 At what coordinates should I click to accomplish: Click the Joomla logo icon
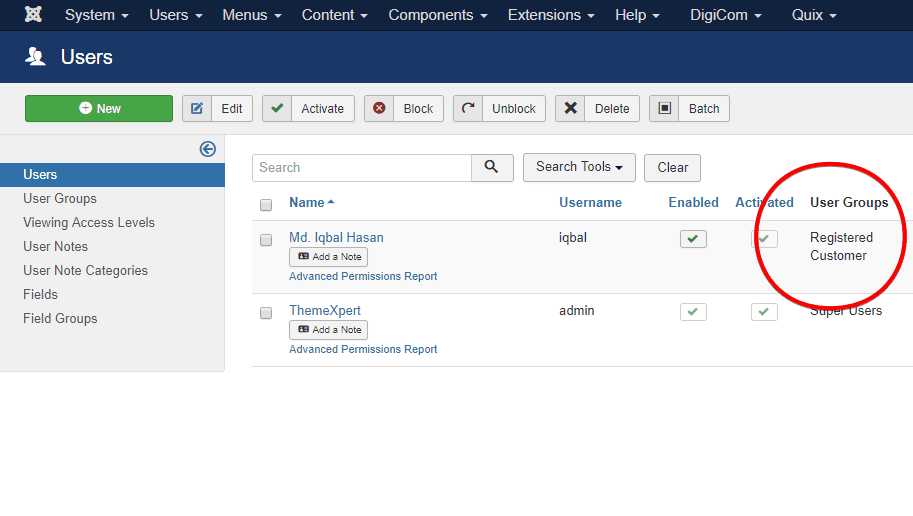(x=33, y=15)
